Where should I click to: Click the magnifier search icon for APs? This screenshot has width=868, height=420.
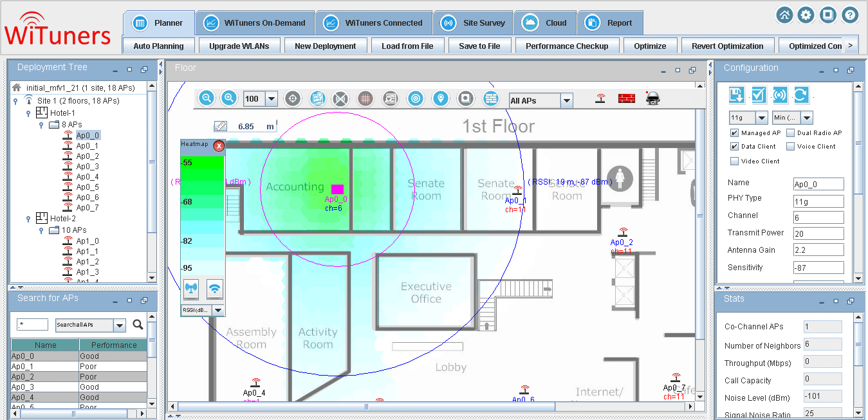pos(138,325)
